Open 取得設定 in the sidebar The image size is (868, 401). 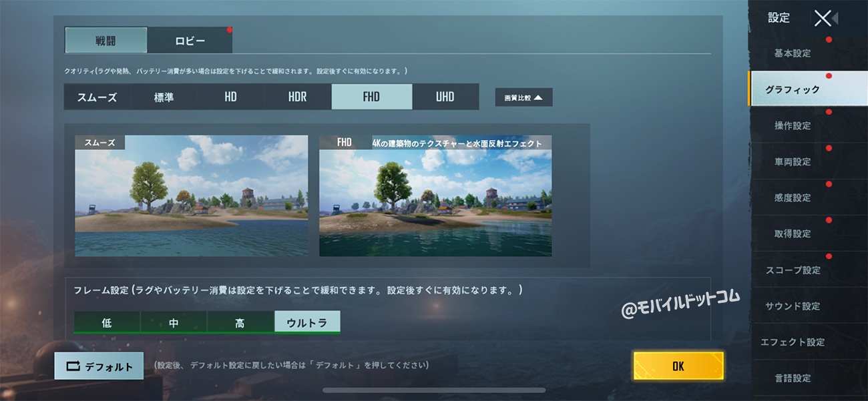(x=809, y=234)
